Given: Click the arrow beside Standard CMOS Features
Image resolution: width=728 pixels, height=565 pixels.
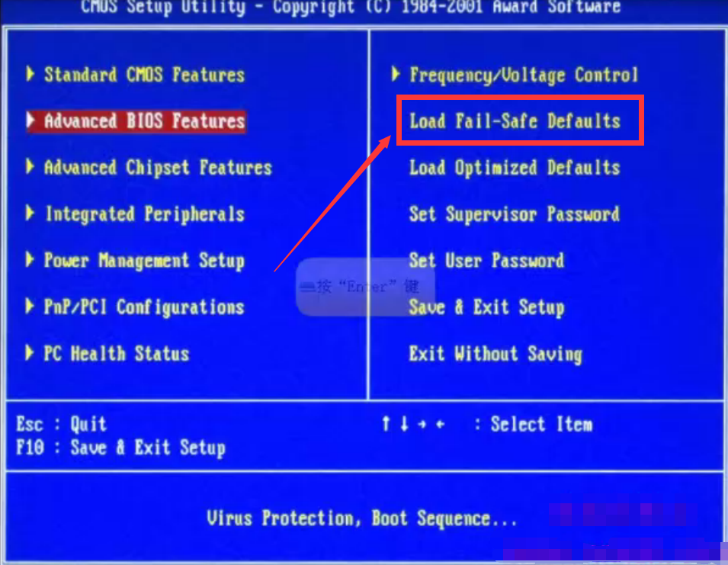Looking at the screenshot, I should coord(30,73).
